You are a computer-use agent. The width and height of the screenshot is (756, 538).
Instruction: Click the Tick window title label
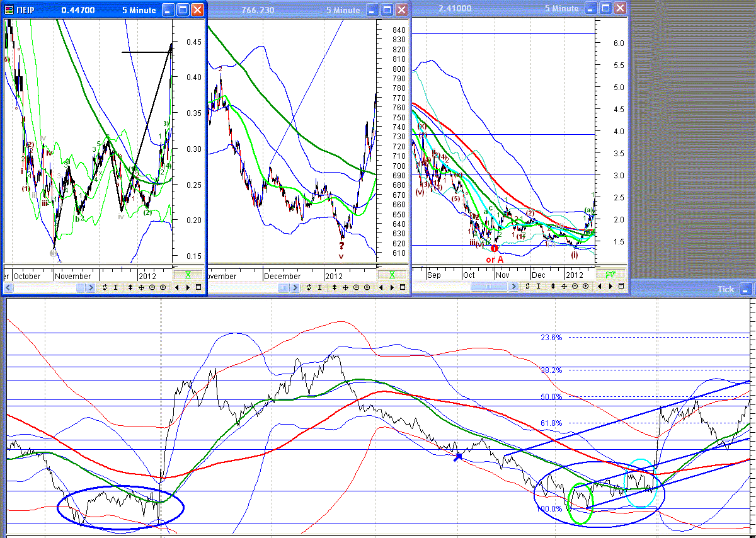point(726,289)
